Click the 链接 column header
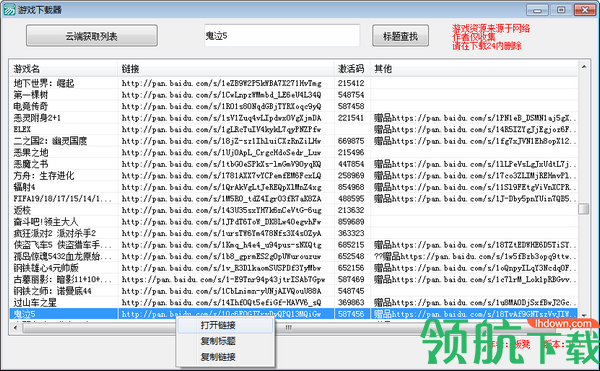The image size is (600, 371). (226, 69)
